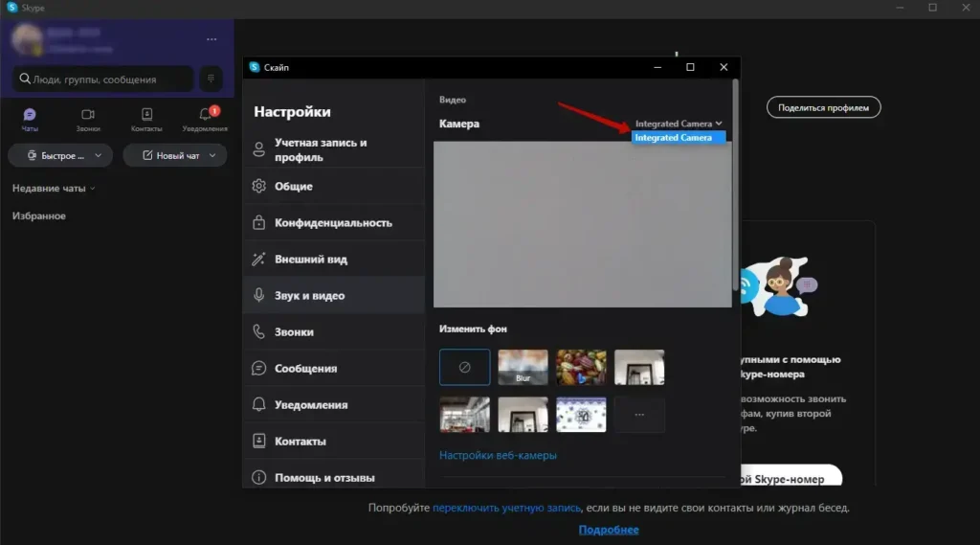Viewport: 980px width, 545px height.
Task: Open the Контакты settings section
Action: pos(334,441)
